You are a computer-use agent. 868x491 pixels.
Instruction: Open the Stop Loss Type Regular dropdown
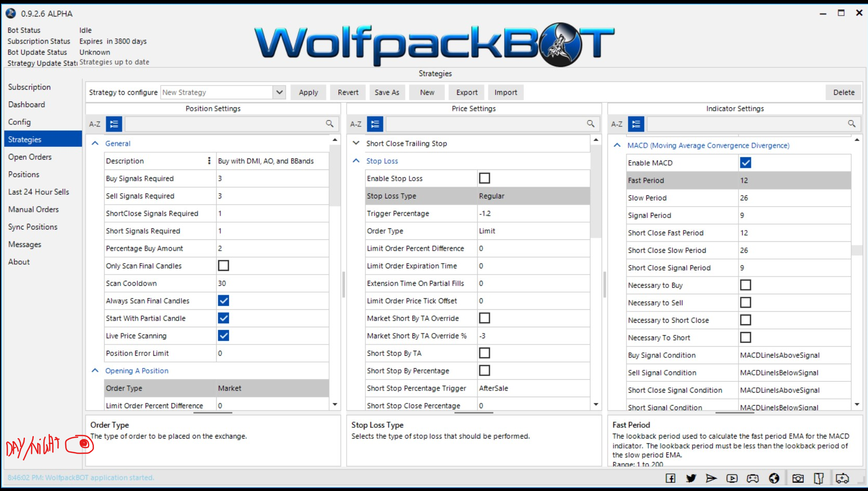tap(533, 196)
